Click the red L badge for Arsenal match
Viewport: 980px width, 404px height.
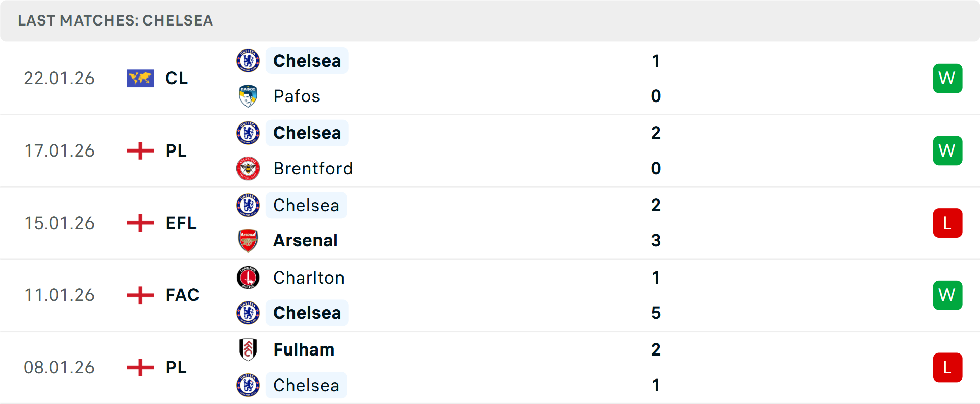point(947,223)
